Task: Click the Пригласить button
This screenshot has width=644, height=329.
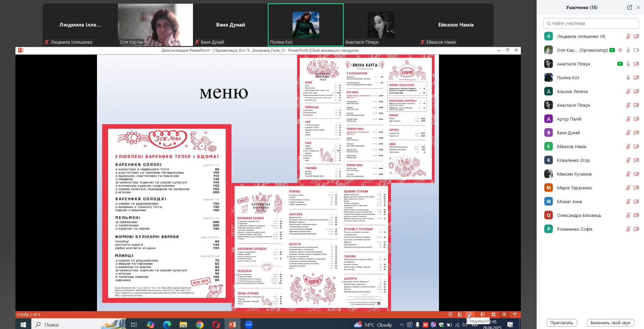Action: [x=562, y=323]
